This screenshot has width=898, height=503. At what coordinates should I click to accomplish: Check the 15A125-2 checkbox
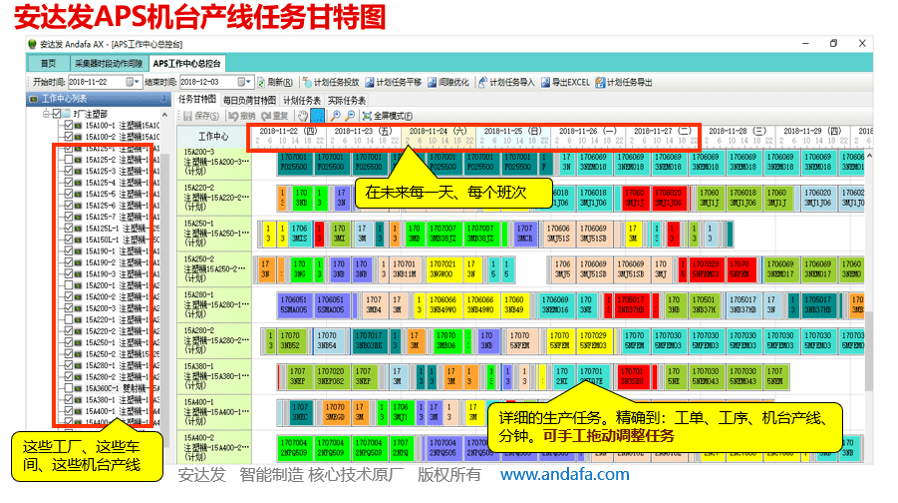click(x=69, y=160)
